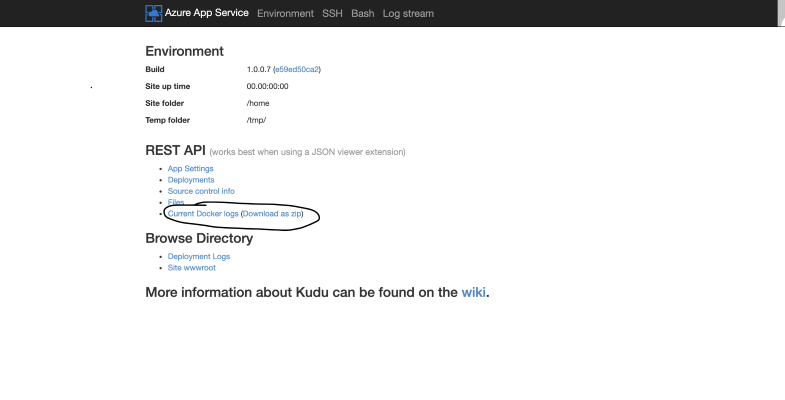Click the Download as zip link
Viewport: 785px width, 400px height.
pyautogui.click(x=272, y=214)
